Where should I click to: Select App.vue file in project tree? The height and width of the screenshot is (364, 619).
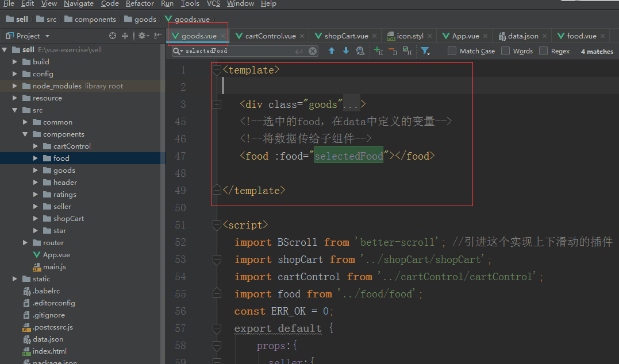pyautogui.click(x=52, y=255)
